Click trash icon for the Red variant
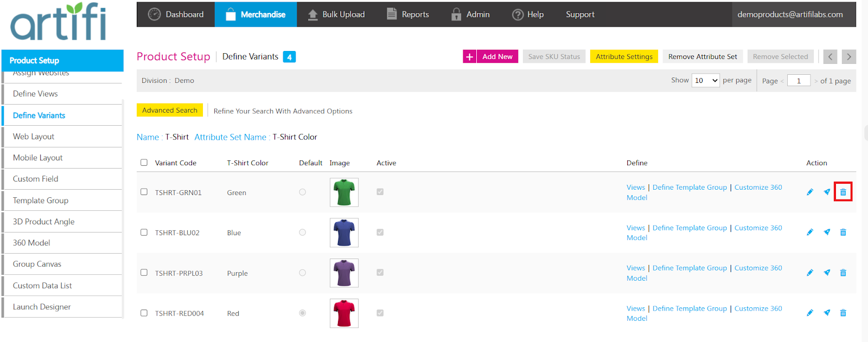868x342 pixels. pyautogui.click(x=843, y=313)
